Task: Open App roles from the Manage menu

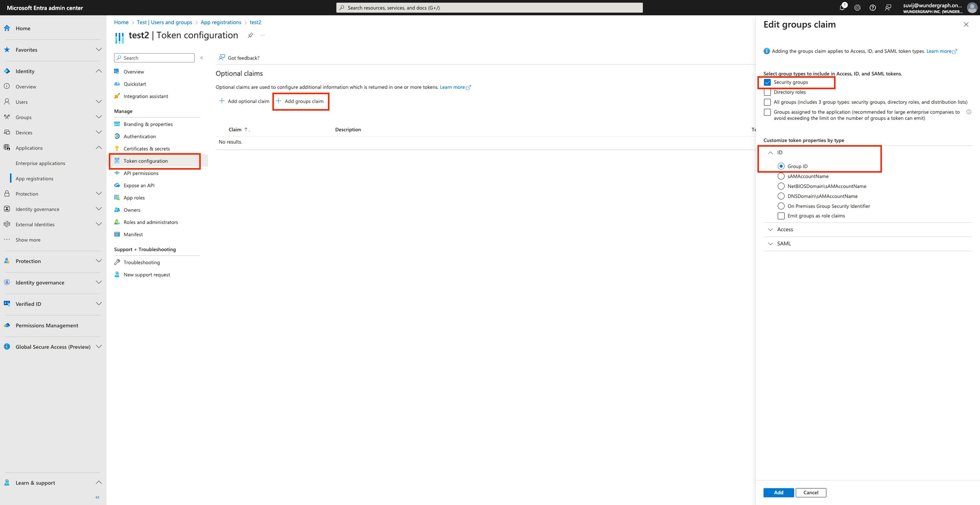Action: [x=134, y=197]
